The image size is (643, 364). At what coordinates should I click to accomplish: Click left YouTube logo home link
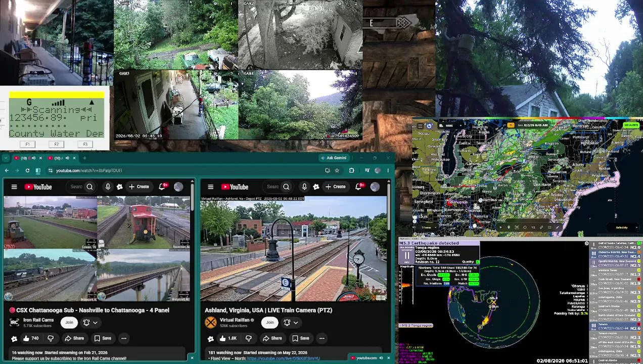[x=38, y=187]
